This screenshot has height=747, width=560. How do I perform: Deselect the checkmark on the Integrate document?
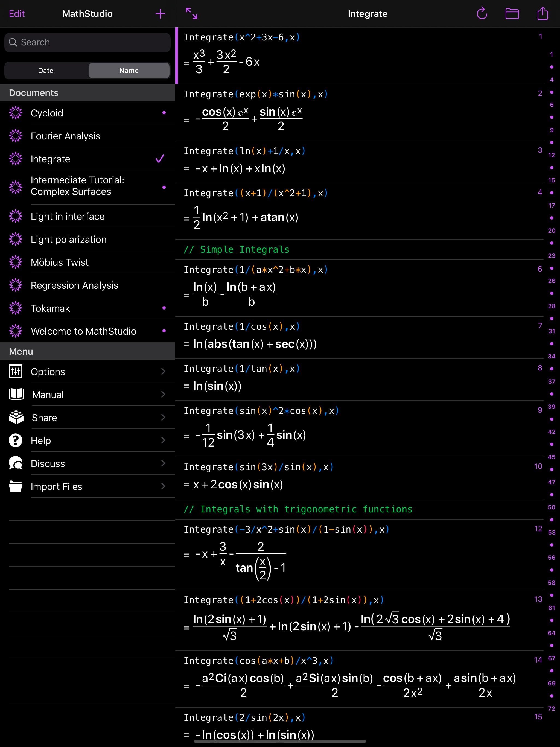point(160,159)
